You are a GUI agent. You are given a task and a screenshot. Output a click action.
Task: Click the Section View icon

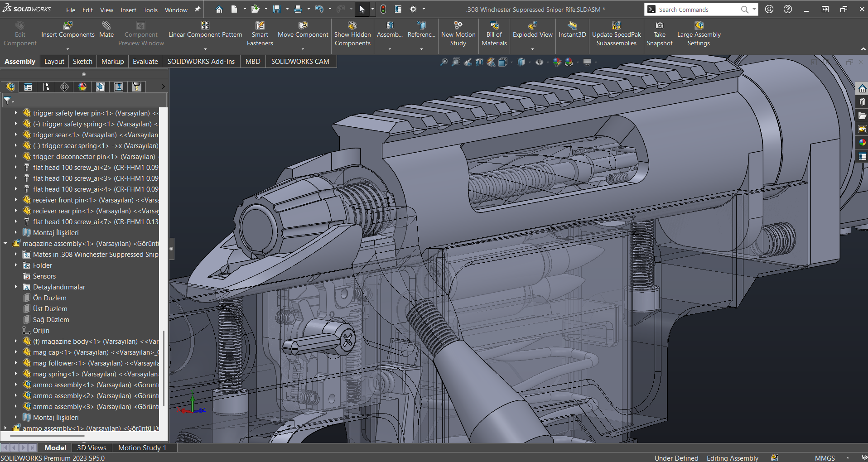tap(479, 62)
